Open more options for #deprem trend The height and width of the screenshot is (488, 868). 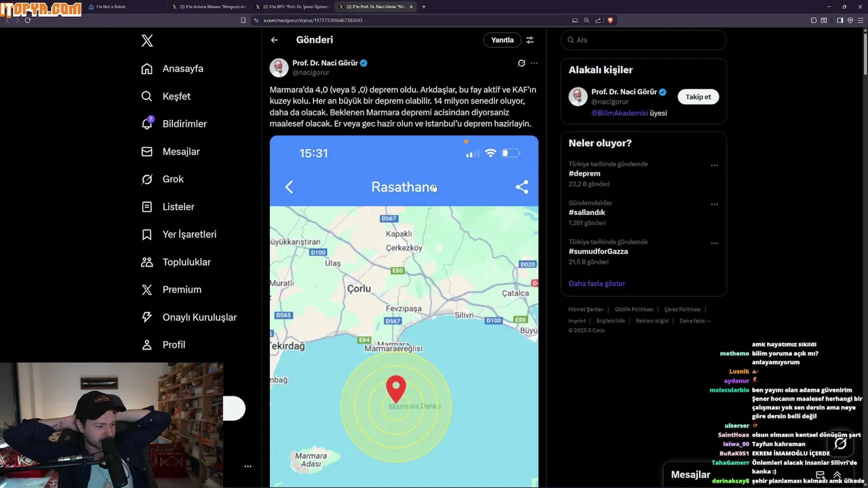tap(714, 165)
